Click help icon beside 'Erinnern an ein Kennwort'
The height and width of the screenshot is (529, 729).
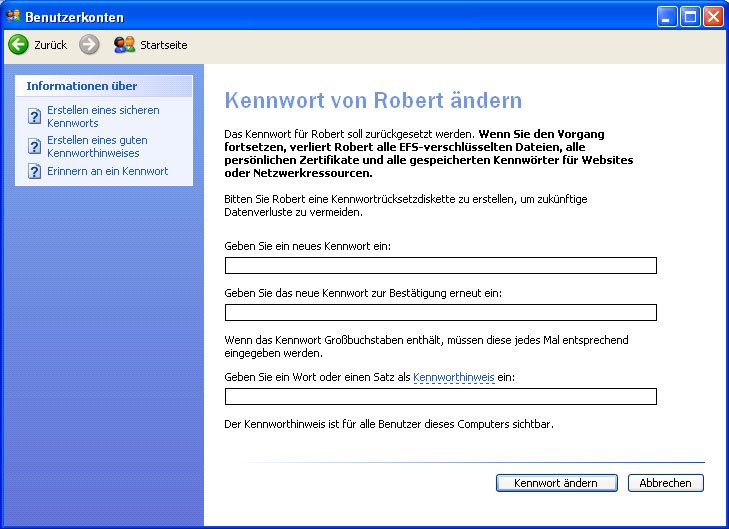tap(35, 172)
